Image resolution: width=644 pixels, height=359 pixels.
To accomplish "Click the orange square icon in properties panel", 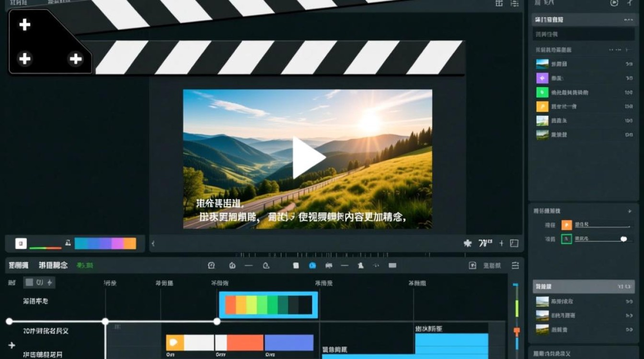I will [x=566, y=224].
